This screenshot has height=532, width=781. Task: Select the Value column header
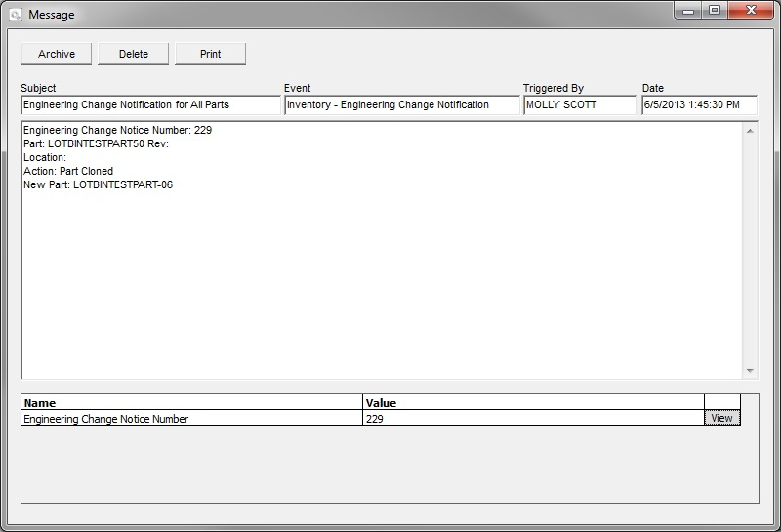click(533, 402)
